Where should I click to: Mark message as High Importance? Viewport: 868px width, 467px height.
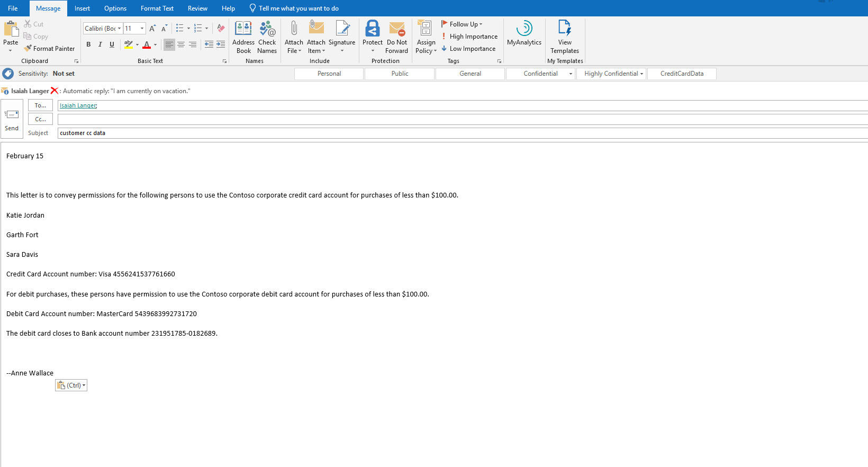pyautogui.click(x=469, y=37)
